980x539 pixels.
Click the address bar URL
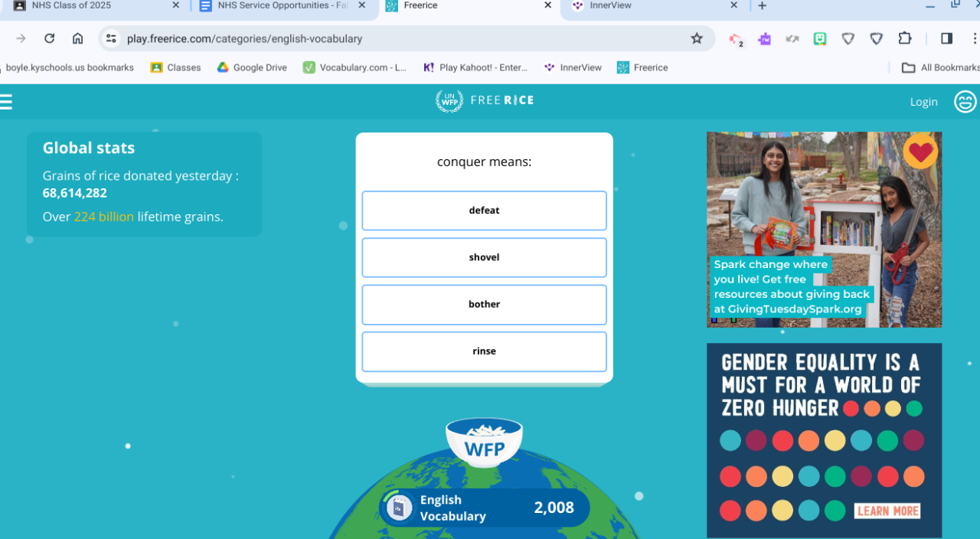tap(245, 38)
